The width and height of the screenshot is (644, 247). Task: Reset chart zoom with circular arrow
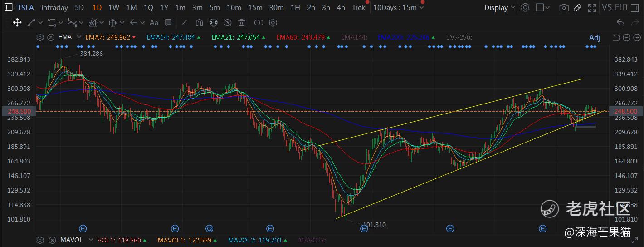tap(616, 37)
